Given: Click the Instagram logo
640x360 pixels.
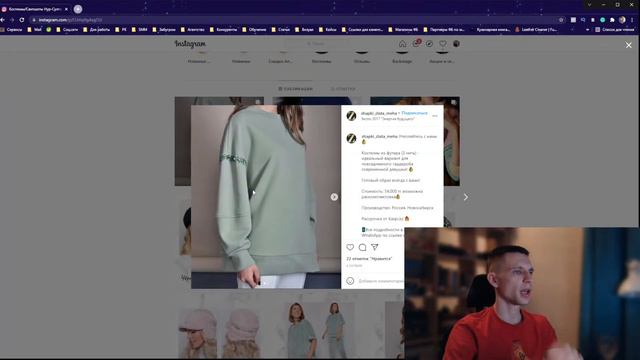Looking at the screenshot, I should click(x=190, y=44).
